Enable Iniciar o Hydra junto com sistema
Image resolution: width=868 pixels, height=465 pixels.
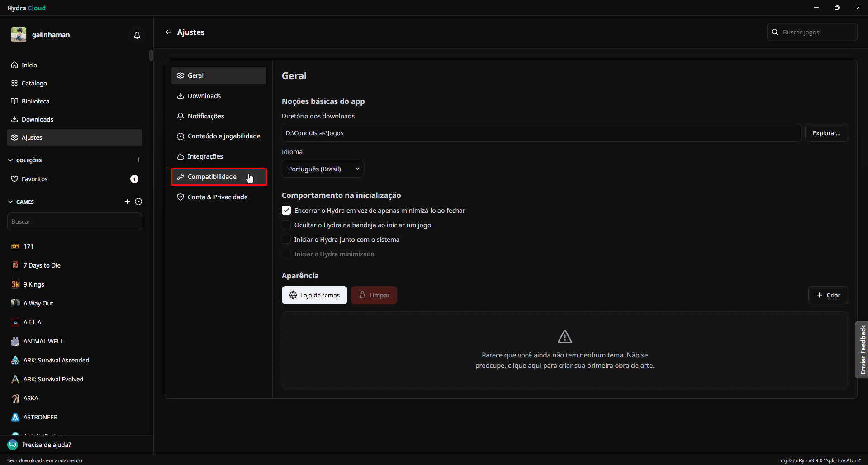[286, 240]
